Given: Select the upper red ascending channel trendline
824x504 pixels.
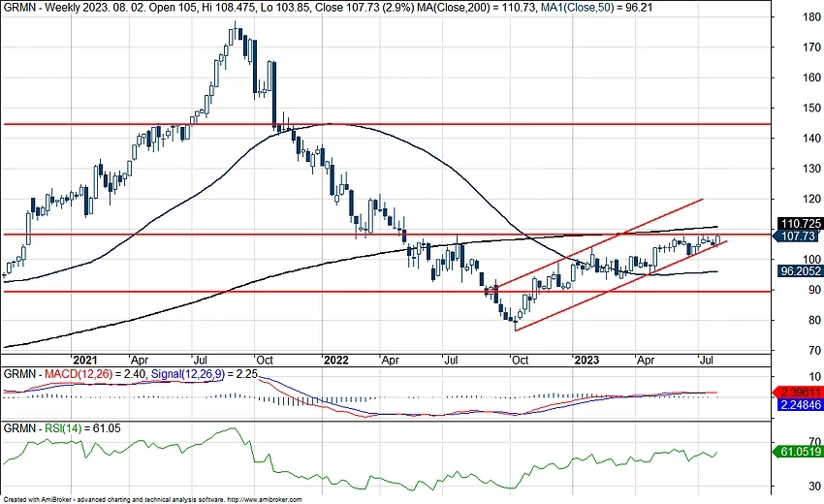Looking at the screenshot, I should (601, 242).
